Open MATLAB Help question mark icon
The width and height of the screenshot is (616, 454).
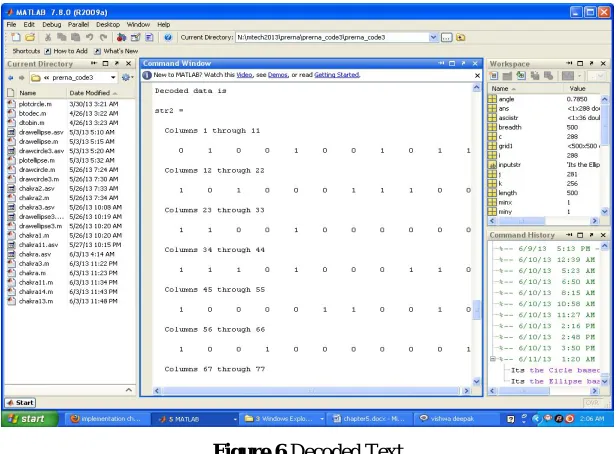click(x=168, y=37)
